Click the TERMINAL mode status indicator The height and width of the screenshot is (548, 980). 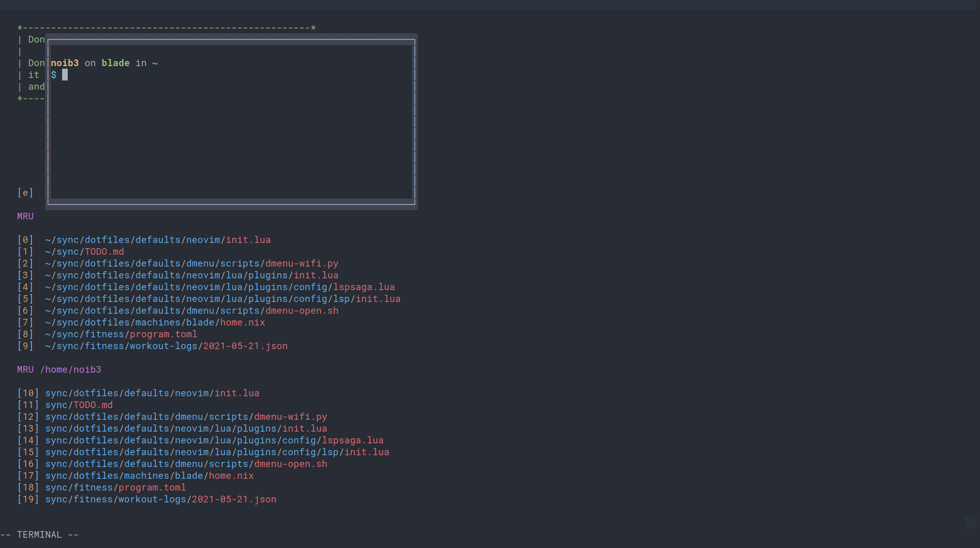(x=39, y=534)
